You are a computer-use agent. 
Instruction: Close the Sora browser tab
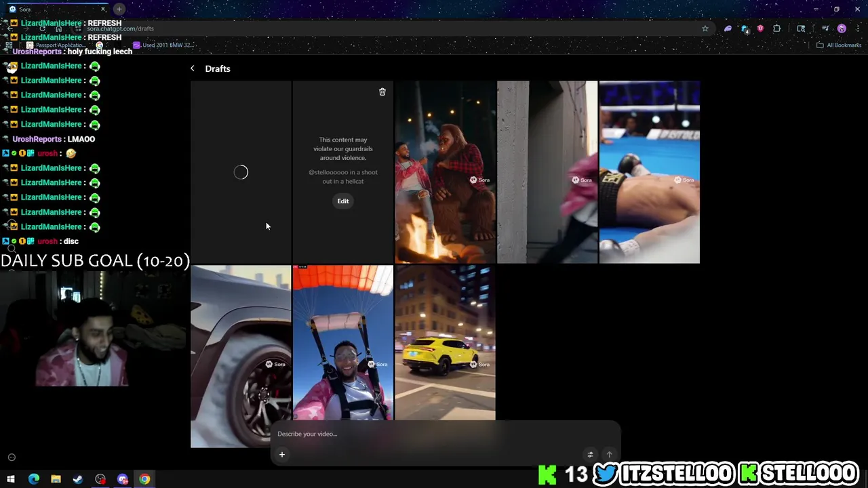103,9
